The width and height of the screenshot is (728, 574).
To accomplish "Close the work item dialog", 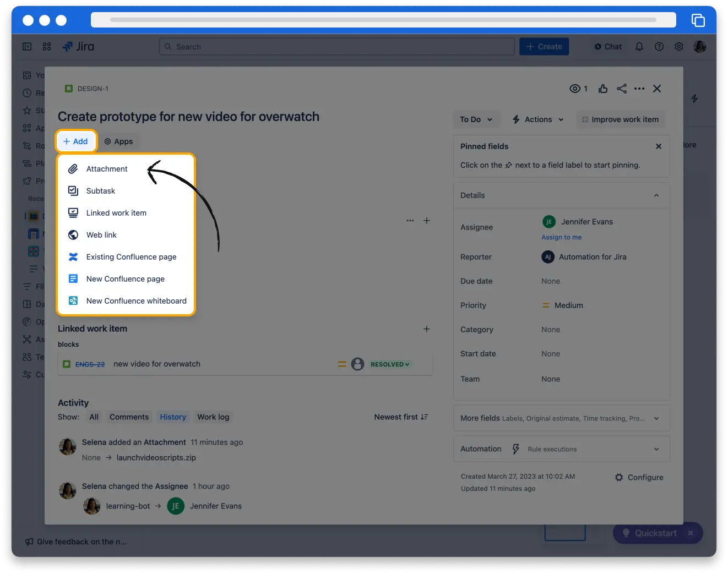I will tap(657, 89).
